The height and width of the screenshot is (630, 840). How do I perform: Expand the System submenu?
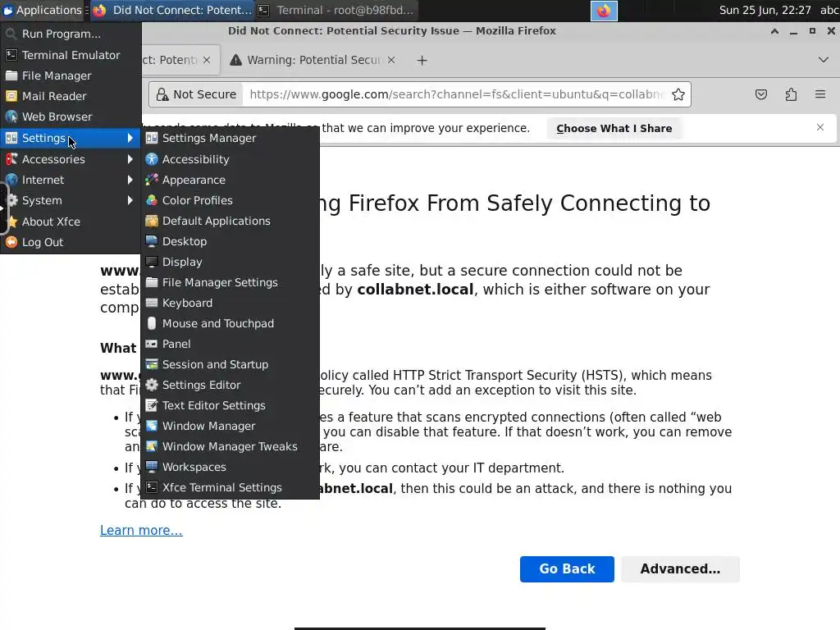tap(71, 200)
